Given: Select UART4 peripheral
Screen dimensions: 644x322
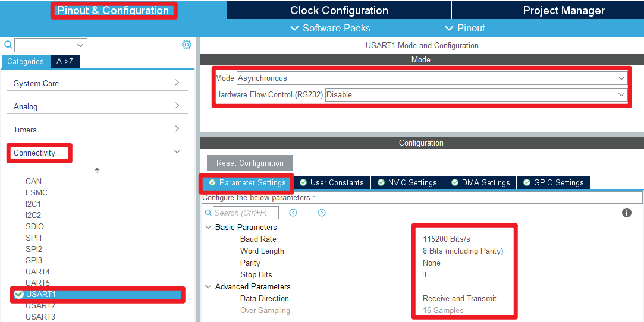Looking at the screenshot, I should 37,272.
